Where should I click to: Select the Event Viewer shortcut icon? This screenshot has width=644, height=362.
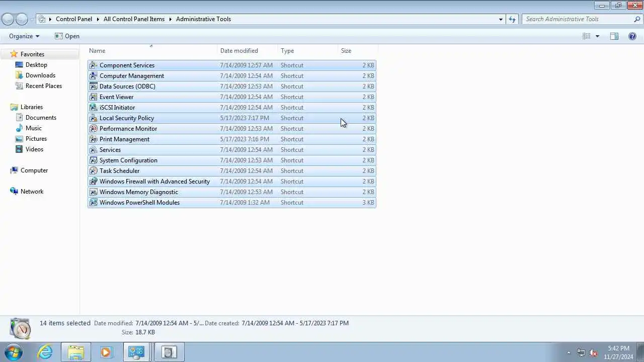click(x=93, y=97)
